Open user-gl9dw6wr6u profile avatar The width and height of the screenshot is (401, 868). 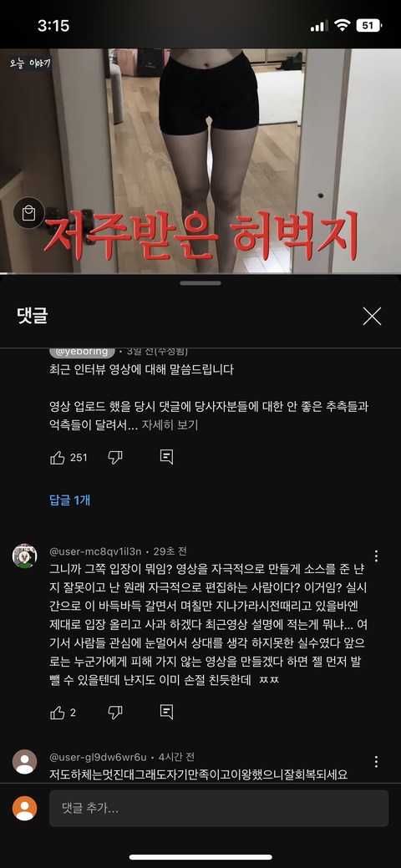tap(24, 762)
